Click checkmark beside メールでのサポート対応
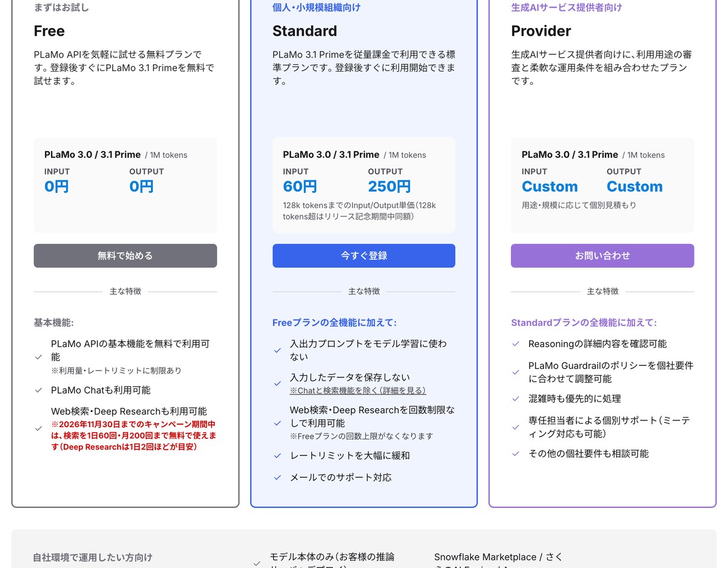The image size is (728, 568). (277, 478)
